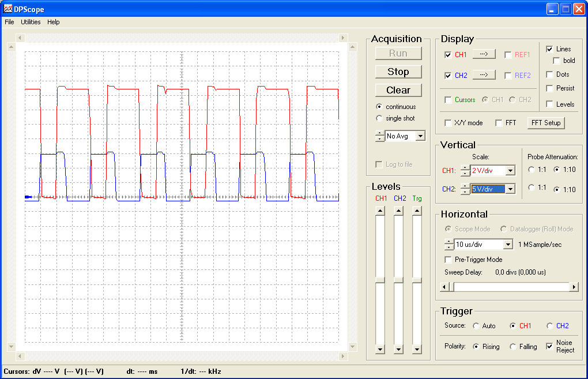This screenshot has height=379, width=588.
Task: Open the No Avg averaging dropdown
Action: tap(421, 136)
